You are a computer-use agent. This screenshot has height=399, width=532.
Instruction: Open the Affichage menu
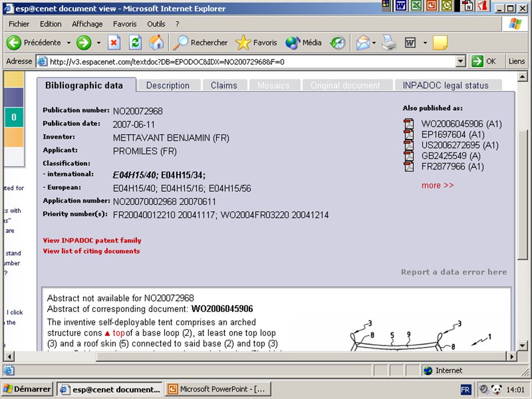tap(87, 24)
